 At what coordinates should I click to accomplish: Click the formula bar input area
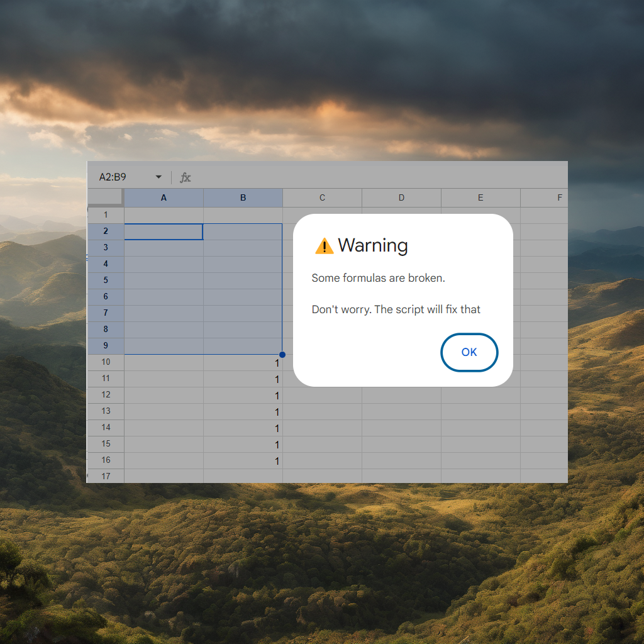[380, 177]
